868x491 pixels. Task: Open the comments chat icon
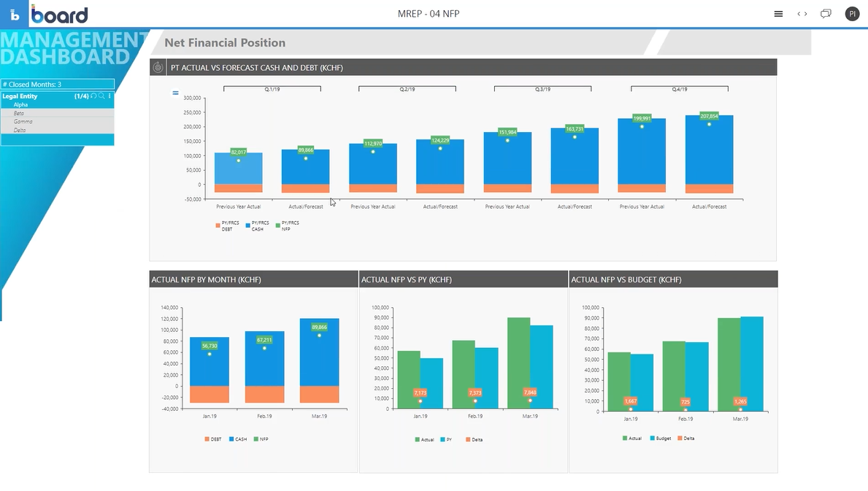[826, 14]
